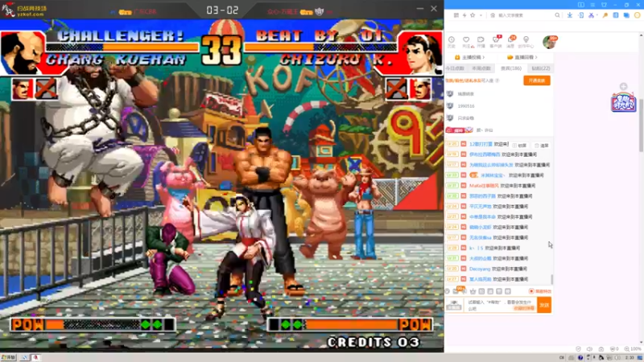Click the lightning bolt speed-mode icon
This screenshot has height=362, width=644.
(x=464, y=15)
